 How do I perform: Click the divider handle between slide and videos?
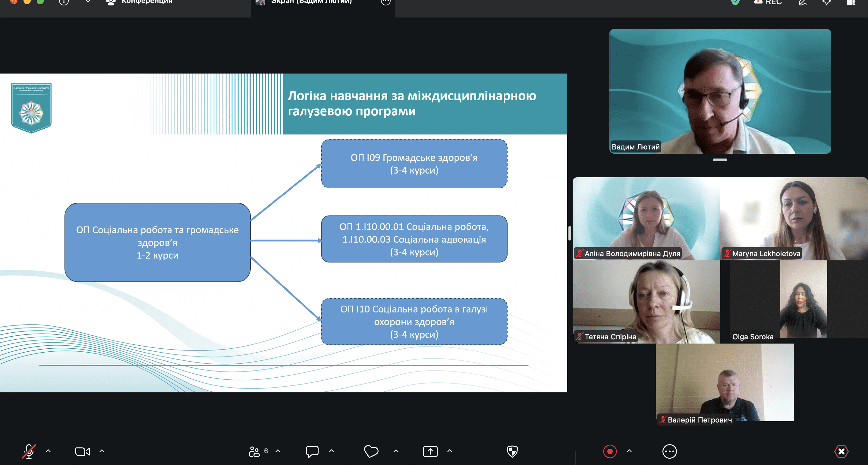click(x=569, y=233)
